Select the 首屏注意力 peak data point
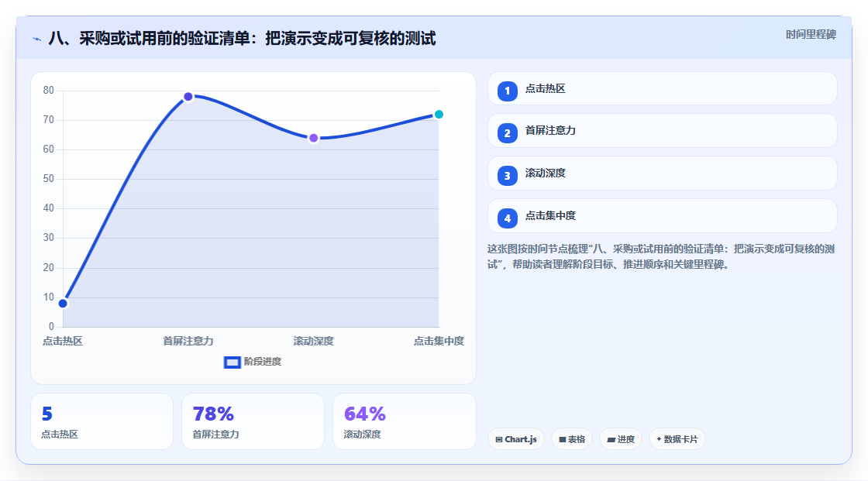The height and width of the screenshot is (481, 868). 188,97
